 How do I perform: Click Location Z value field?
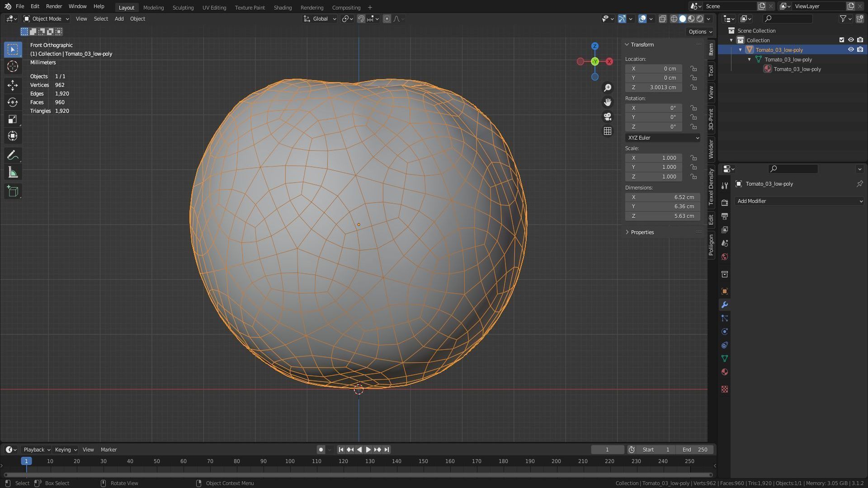(x=654, y=88)
